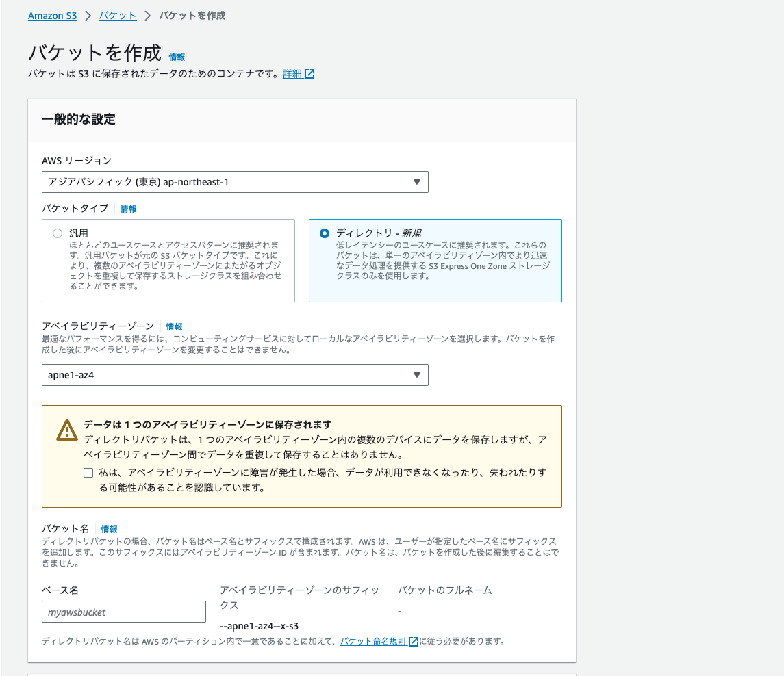Open the apne1-az4 availability zone dropdown
Viewport: 784px width, 676px height.
(235, 375)
